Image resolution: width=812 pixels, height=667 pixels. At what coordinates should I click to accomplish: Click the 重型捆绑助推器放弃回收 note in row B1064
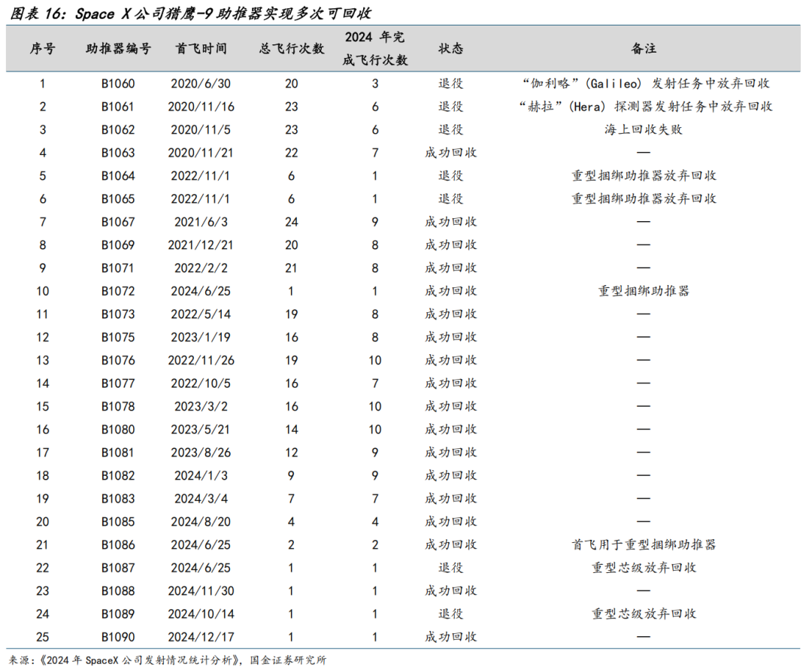coord(644,176)
